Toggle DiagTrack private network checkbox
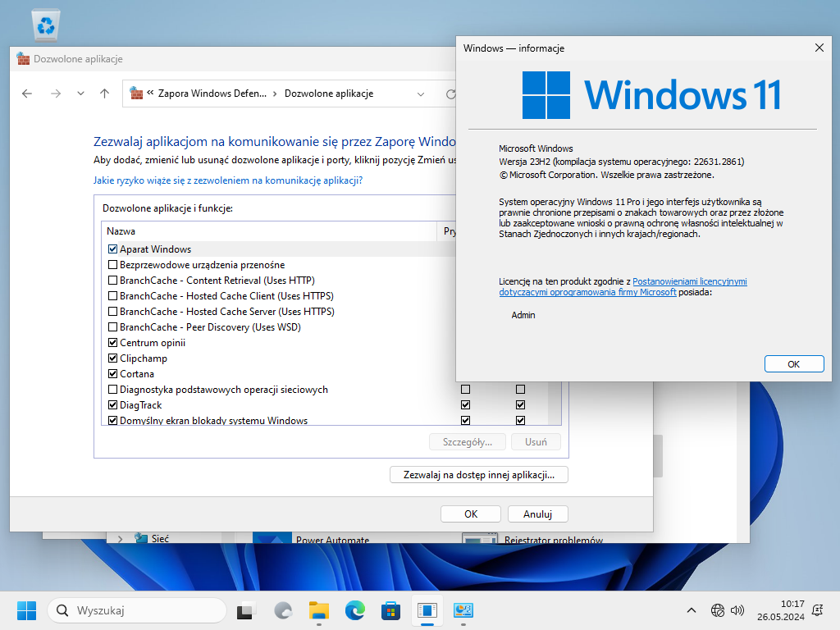840x630 pixels. click(466, 405)
